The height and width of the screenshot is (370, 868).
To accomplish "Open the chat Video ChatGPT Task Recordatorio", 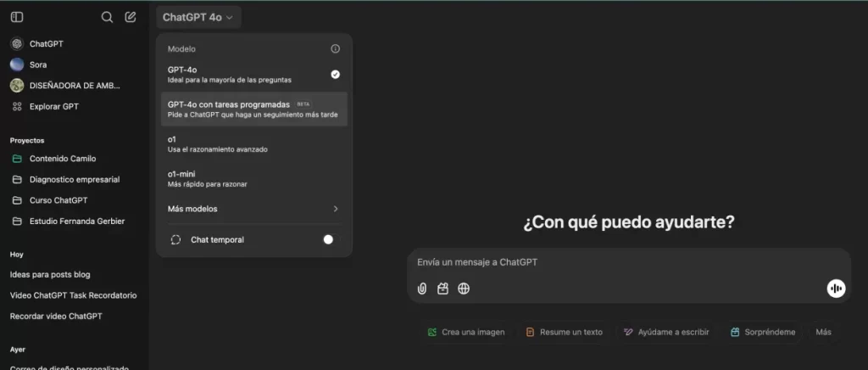I will click(x=75, y=295).
